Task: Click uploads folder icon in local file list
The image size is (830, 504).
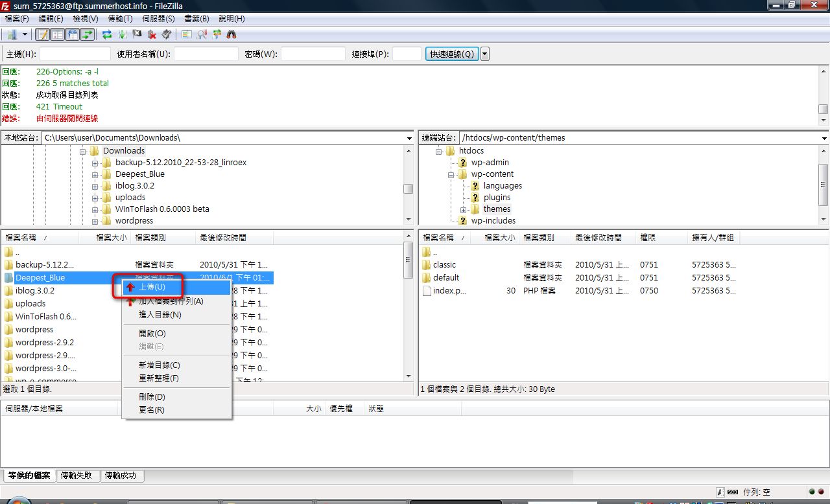Action: pyautogui.click(x=9, y=303)
